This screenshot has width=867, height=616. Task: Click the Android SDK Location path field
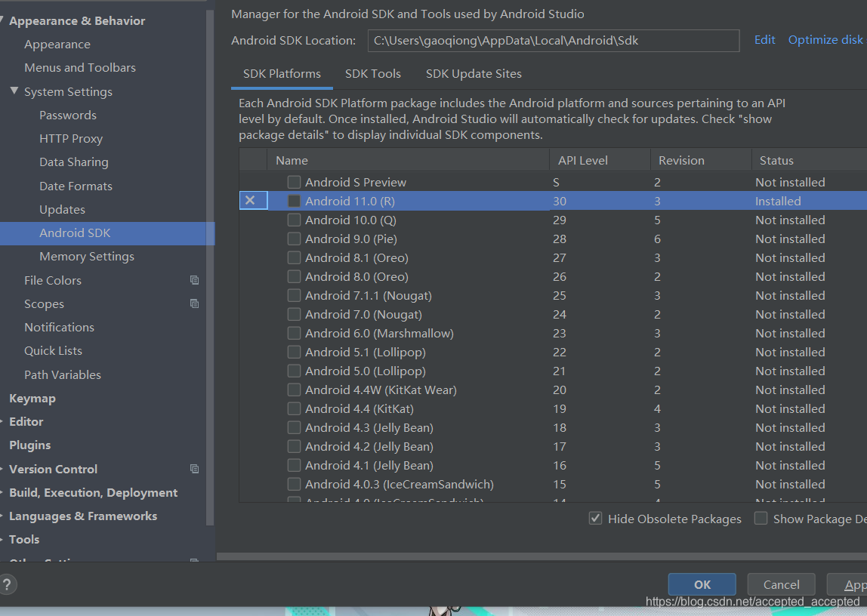click(554, 41)
